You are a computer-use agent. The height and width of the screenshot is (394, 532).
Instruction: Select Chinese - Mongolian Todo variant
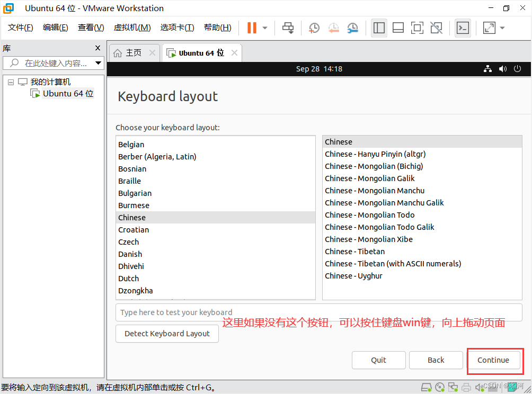tap(422, 215)
